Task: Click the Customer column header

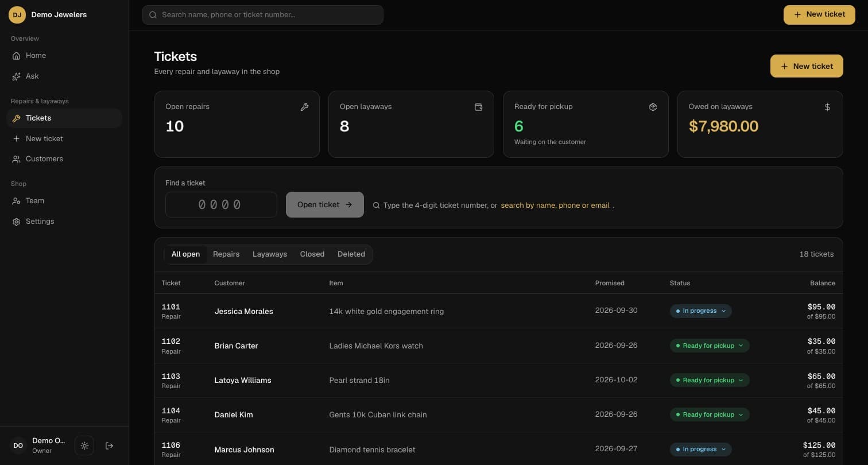Action: tap(230, 283)
